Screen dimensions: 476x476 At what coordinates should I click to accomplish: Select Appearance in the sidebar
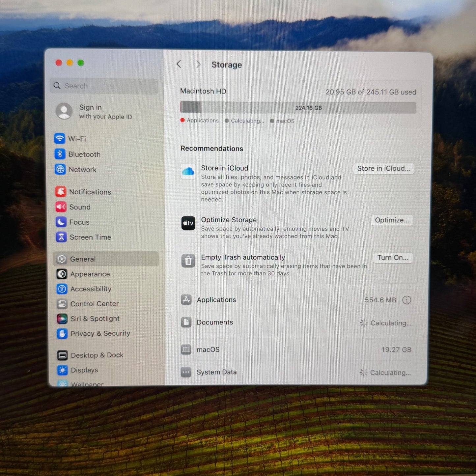tap(90, 274)
